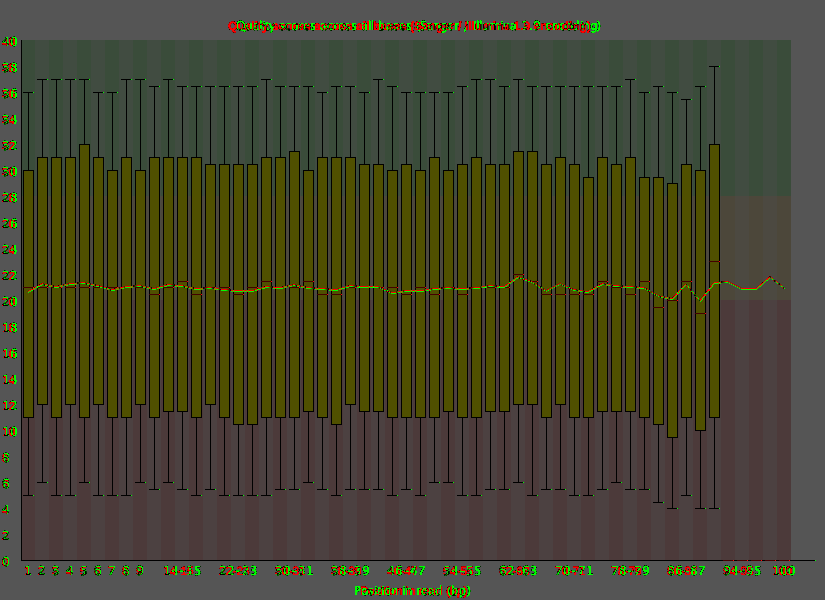Select the x-axis label 62-63
This screenshot has width=825, height=600.
point(518,571)
